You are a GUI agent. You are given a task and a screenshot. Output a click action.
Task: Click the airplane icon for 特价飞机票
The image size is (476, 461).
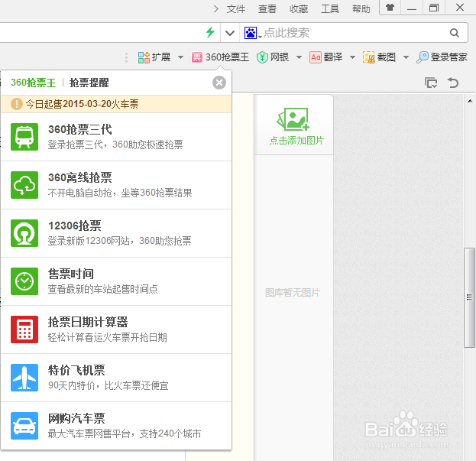tap(24, 378)
